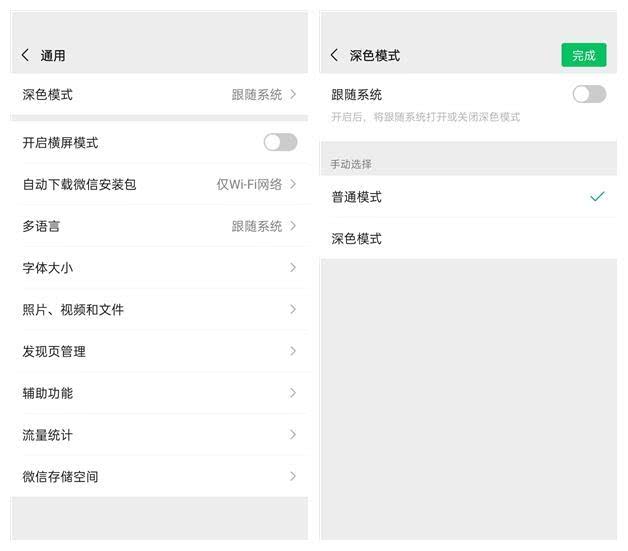This screenshot has height=551, width=628.
Task: Click 仅Wi-Fi网络 value text
Action: 250,185
